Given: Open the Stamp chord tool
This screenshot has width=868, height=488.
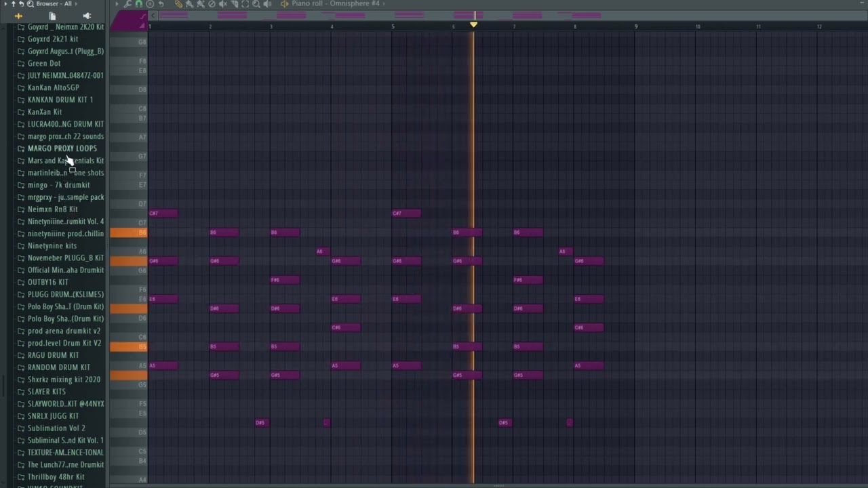Looking at the screenshot, I should coord(150,4).
